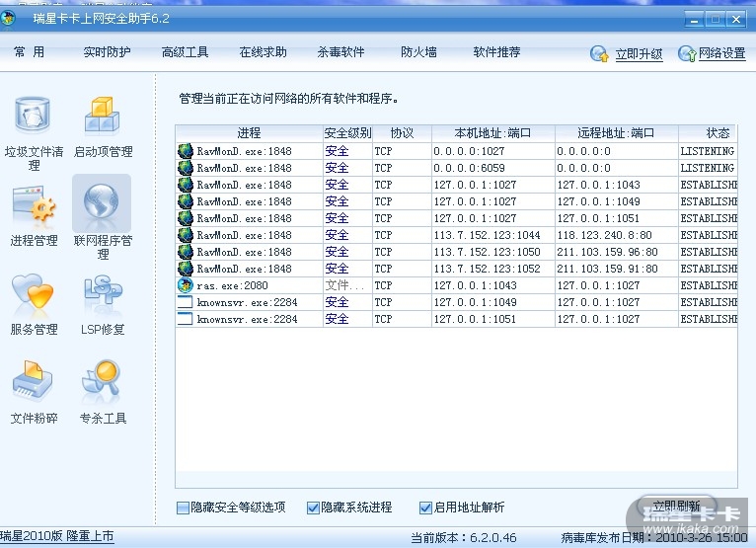756x548 pixels.
Task: Click ras.exe:2080 process name
Action: pyautogui.click(x=232, y=285)
